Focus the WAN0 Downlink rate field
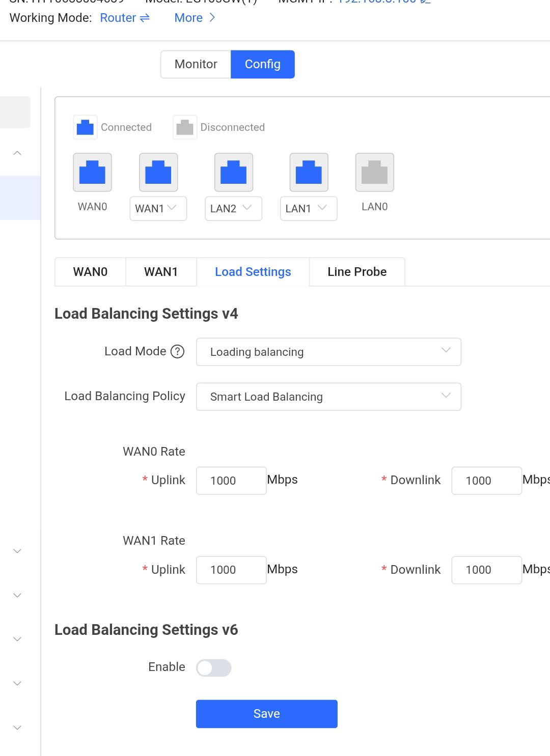 (x=487, y=481)
